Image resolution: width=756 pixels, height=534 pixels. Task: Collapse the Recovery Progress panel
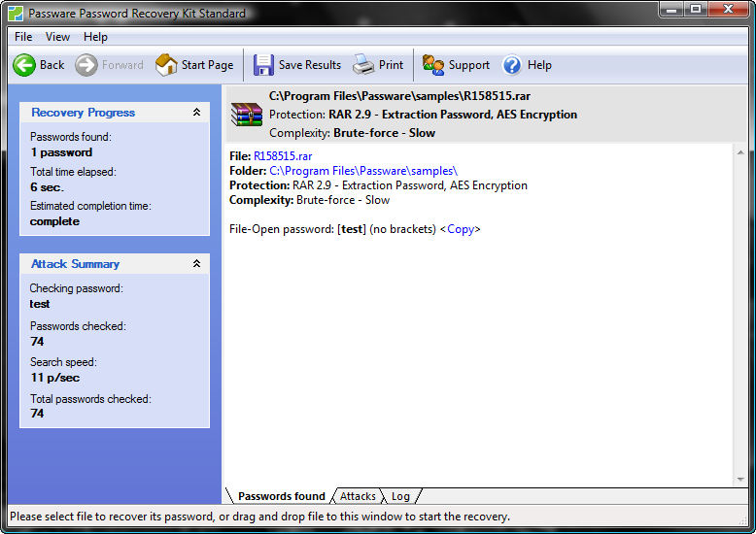196,113
